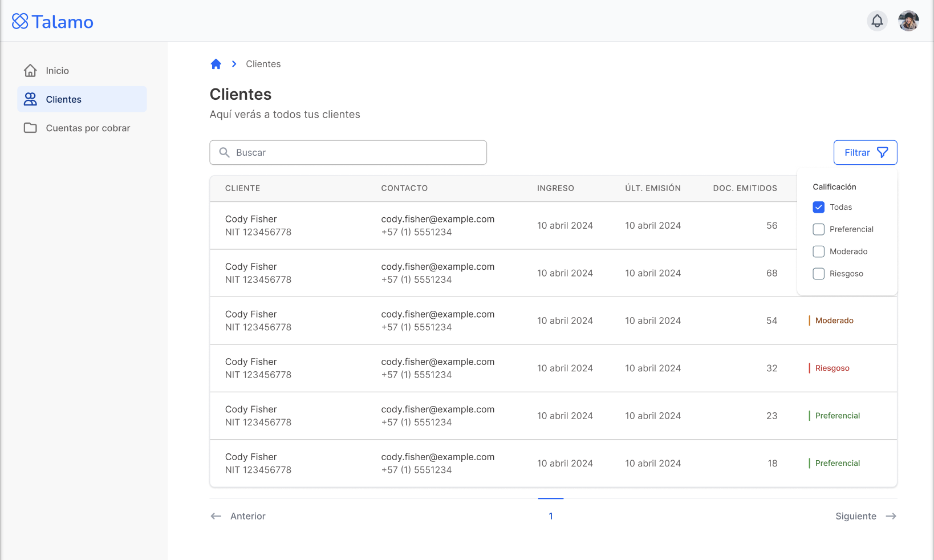Click the breadcrumb chevron arrow
The image size is (934, 560).
click(234, 64)
